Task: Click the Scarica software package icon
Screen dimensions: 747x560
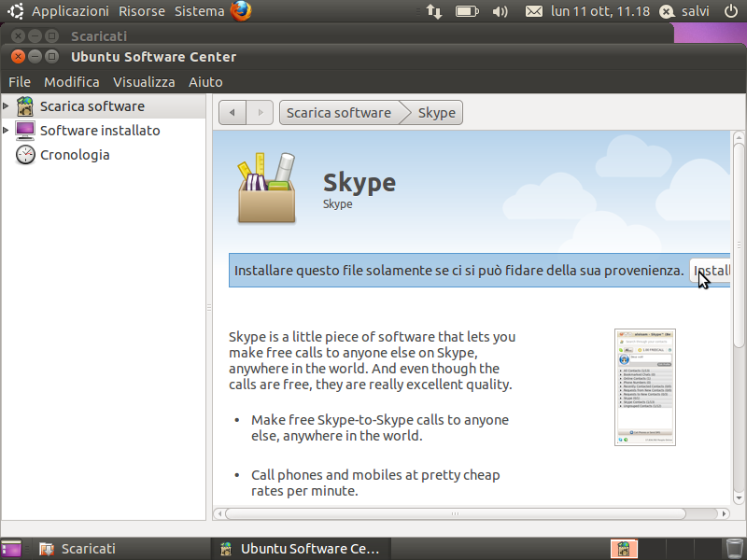Action: pyautogui.click(x=25, y=106)
